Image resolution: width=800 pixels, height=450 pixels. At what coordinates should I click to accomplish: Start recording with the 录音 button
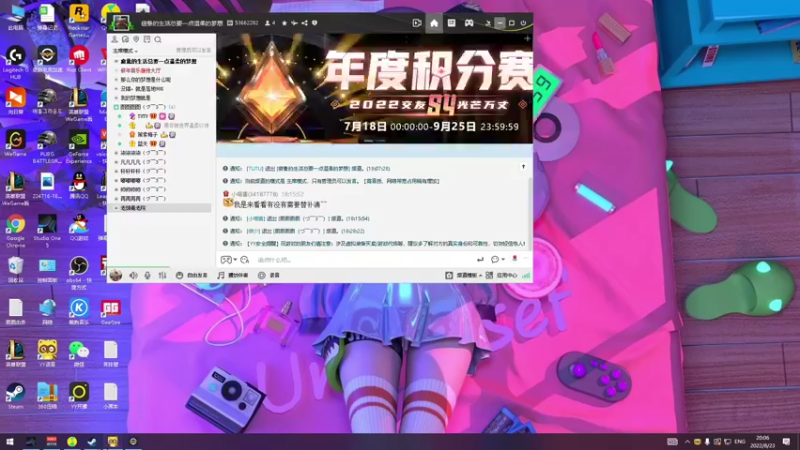[x=269, y=276]
